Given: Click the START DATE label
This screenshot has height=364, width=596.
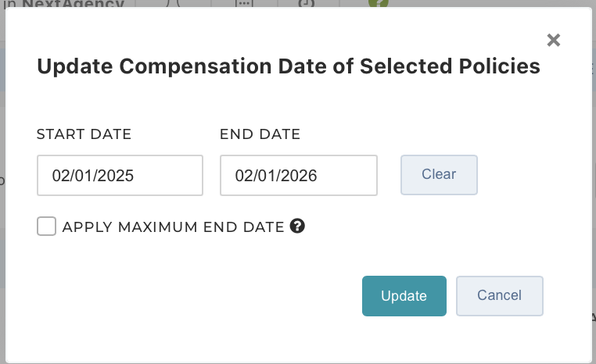Looking at the screenshot, I should tap(84, 134).
